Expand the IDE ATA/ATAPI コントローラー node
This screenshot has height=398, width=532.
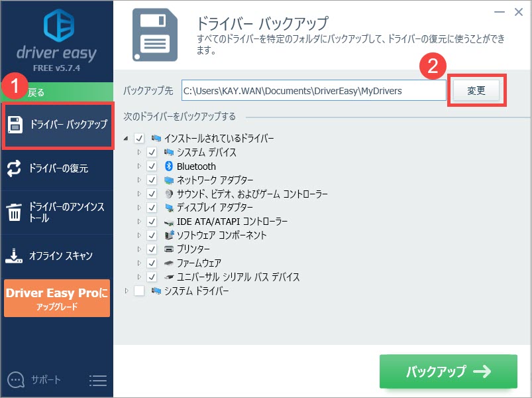click(139, 222)
